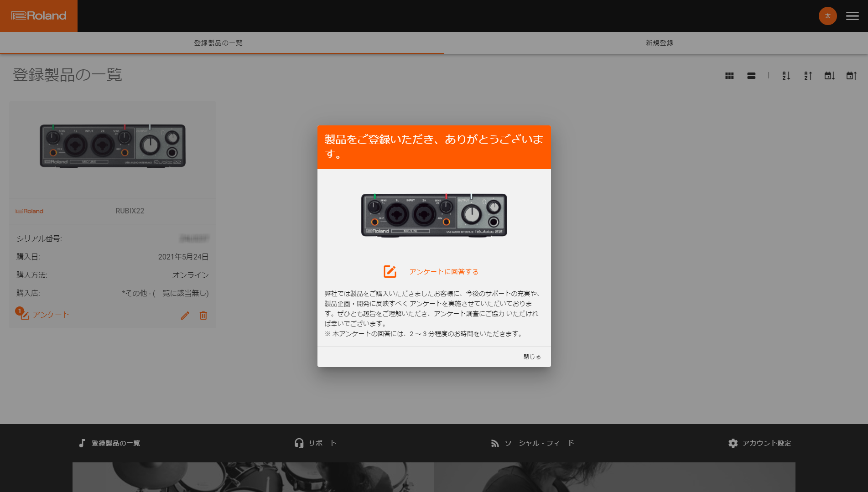Delete RUBIX22 registration with trash icon
The width and height of the screenshot is (868, 492).
tap(203, 315)
